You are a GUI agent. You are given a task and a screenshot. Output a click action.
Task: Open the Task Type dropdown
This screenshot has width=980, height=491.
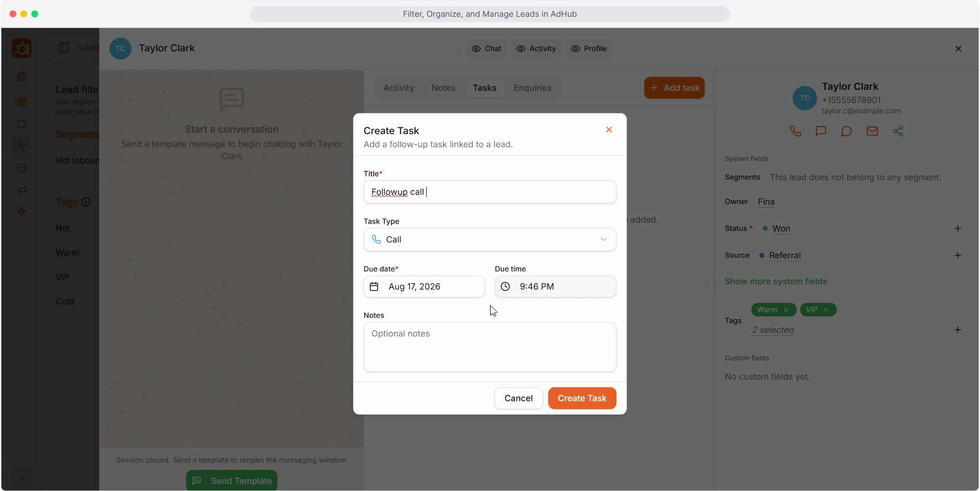pyautogui.click(x=490, y=240)
